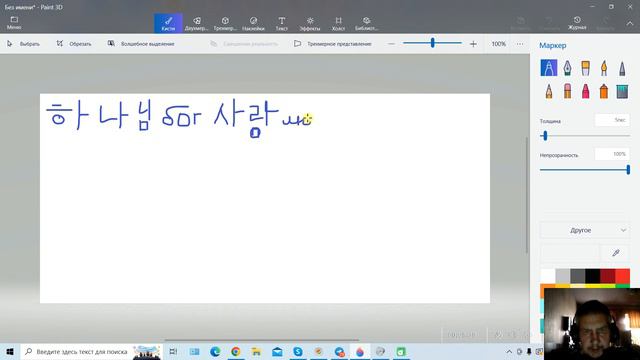Open File Explorer from the taskbar

coord(256,351)
